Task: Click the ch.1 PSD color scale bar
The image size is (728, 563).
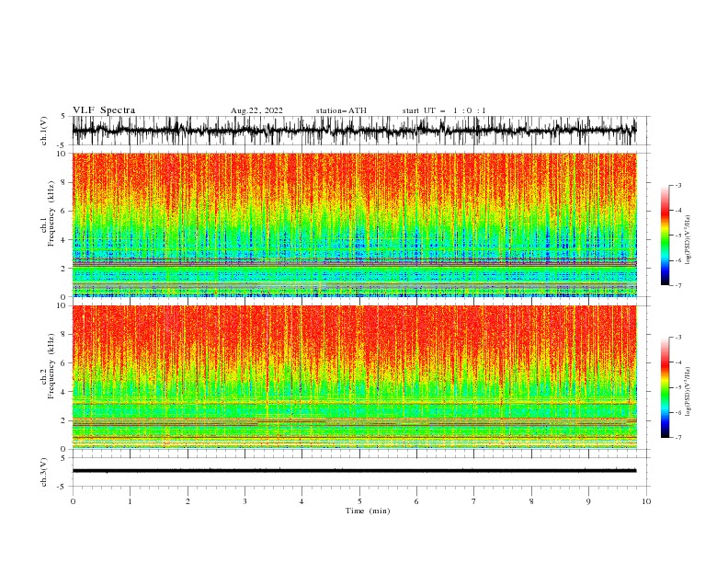Action: 665,236
